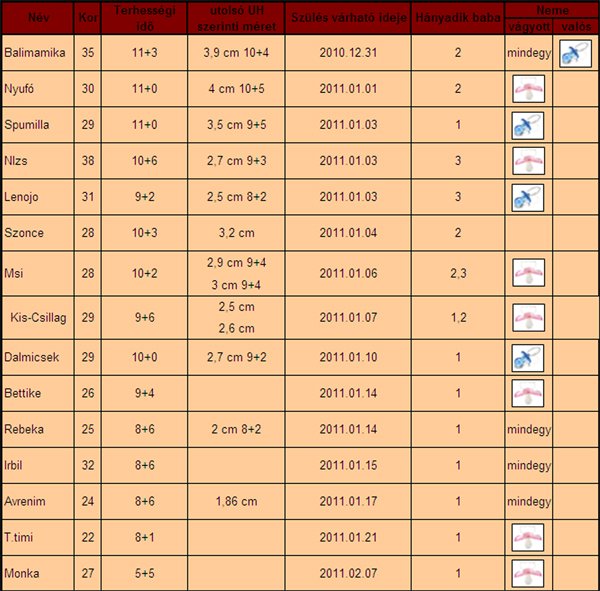Screen dimensions: 600x591
Task: Click the pink pacifier icon in Nizs's row
Action: tap(527, 160)
